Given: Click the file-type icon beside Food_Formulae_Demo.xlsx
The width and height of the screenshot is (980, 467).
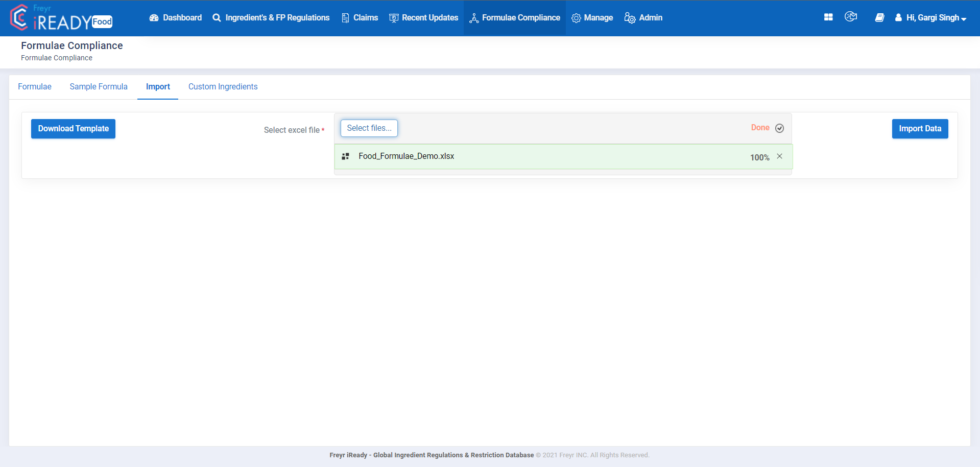Looking at the screenshot, I should click(x=345, y=156).
